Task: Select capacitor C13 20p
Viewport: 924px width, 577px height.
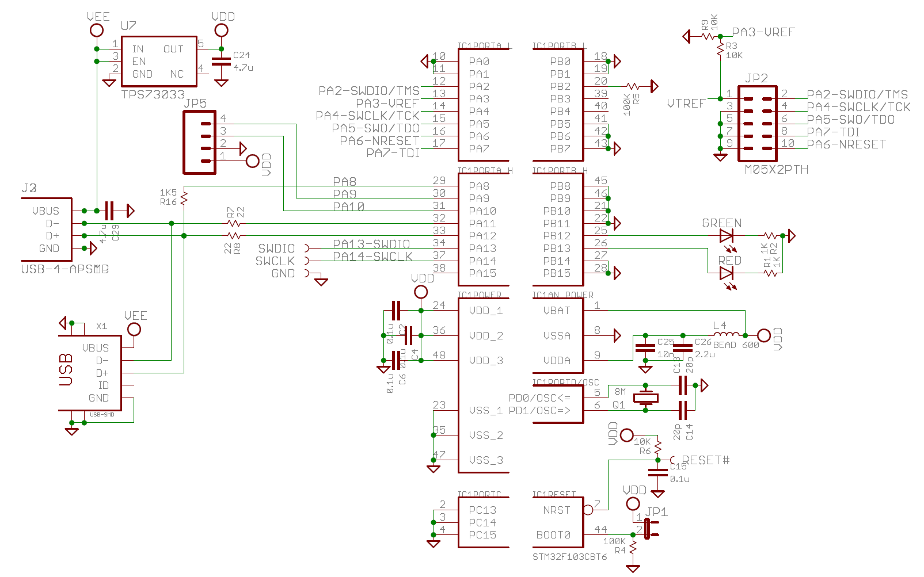Action: click(683, 385)
